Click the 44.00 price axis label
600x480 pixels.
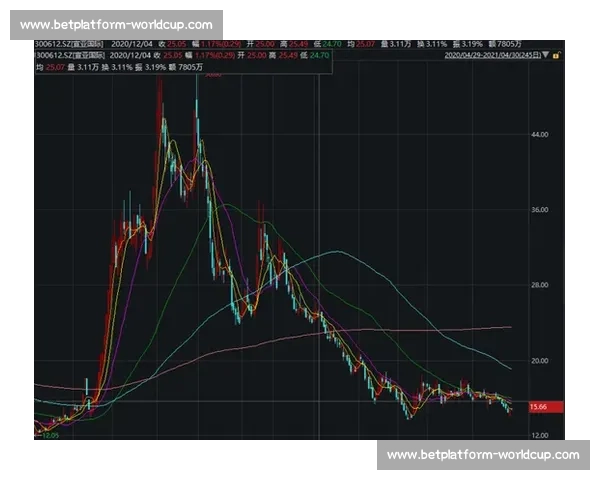tap(540, 135)
